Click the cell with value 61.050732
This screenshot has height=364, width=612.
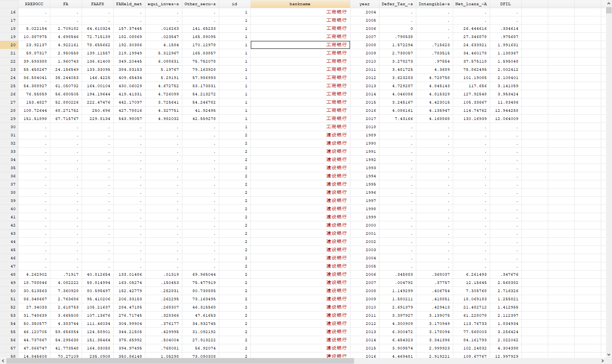66,86
